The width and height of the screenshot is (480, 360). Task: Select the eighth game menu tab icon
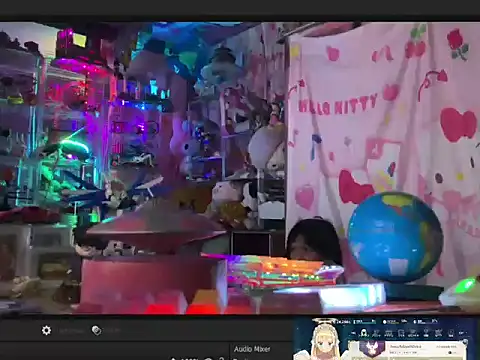click(451, 333)
